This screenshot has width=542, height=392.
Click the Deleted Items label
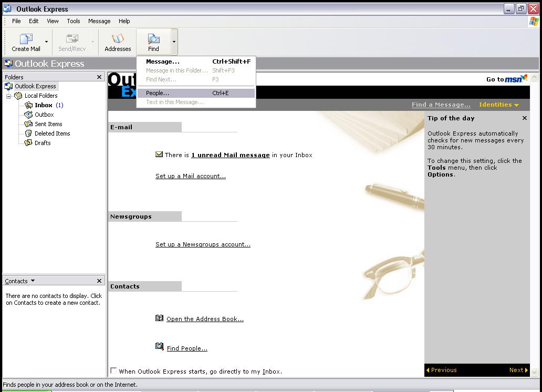pos(52,133)
